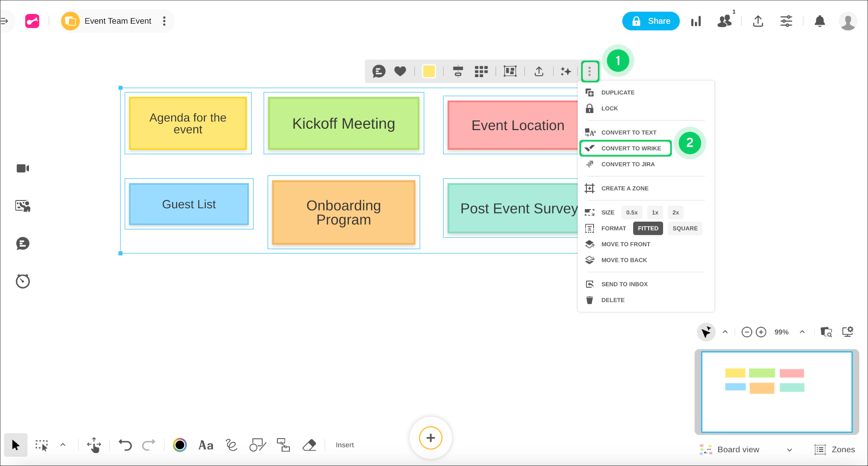The width and height of the screenshot is (868, 466).
Task: Open the timer tool
Action: pyautogui.click(x=22, y=281)
